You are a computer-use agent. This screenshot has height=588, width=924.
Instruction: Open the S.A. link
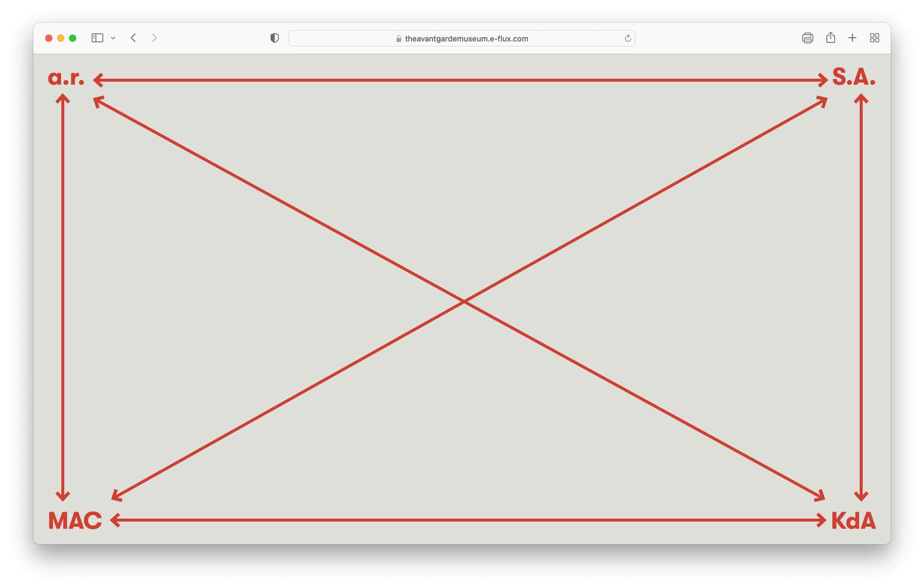coord(854,77)
